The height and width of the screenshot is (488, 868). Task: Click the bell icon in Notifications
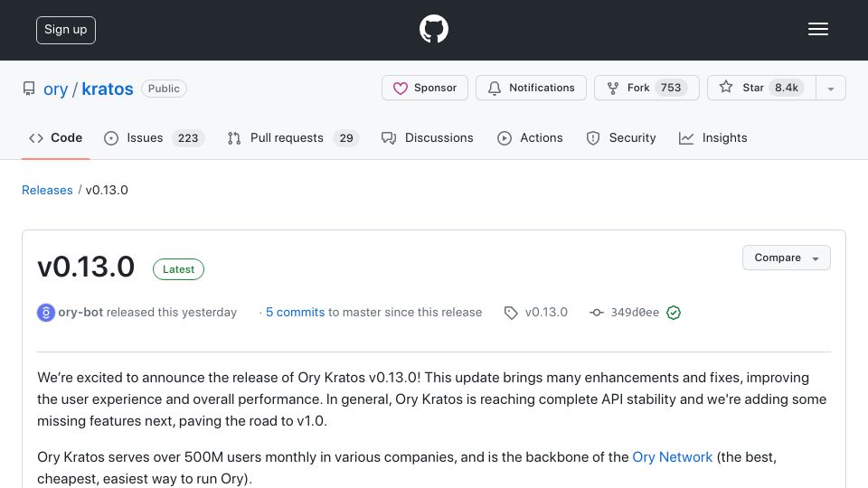495,88
